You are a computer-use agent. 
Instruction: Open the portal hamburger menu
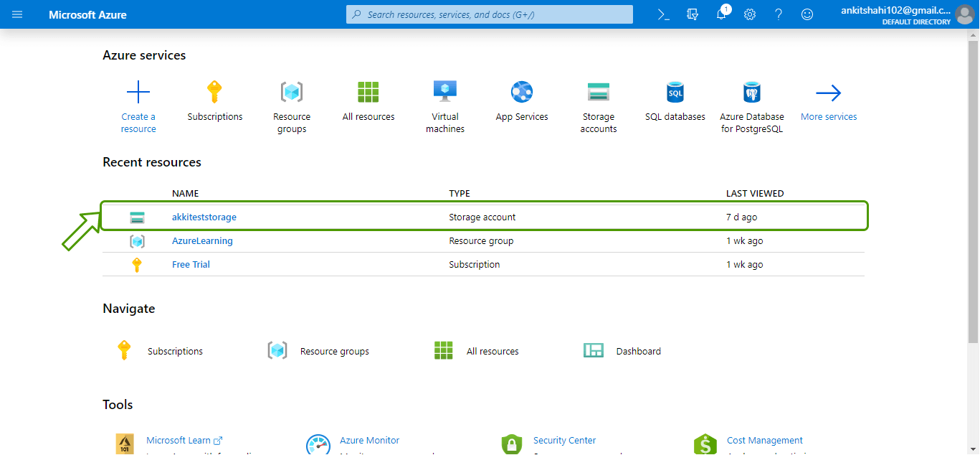17,14
